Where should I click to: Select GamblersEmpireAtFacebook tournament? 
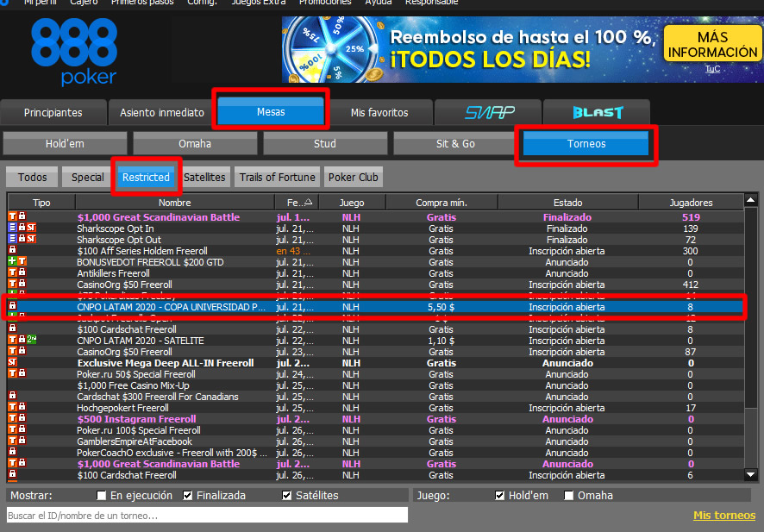coord(375,441)
